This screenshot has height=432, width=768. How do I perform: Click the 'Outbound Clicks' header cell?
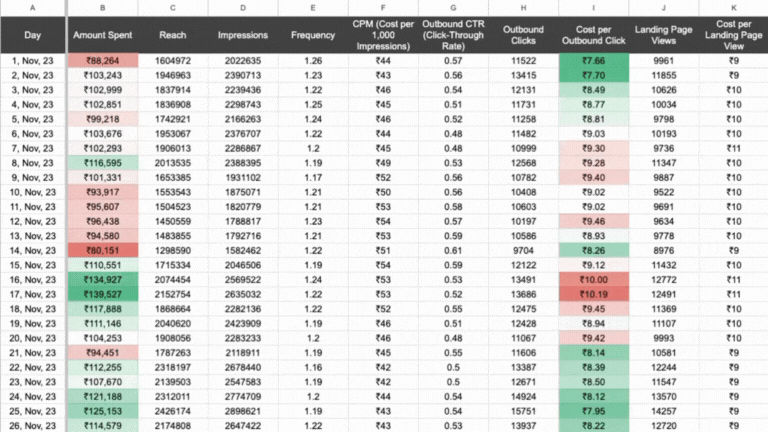coord(523,35)
